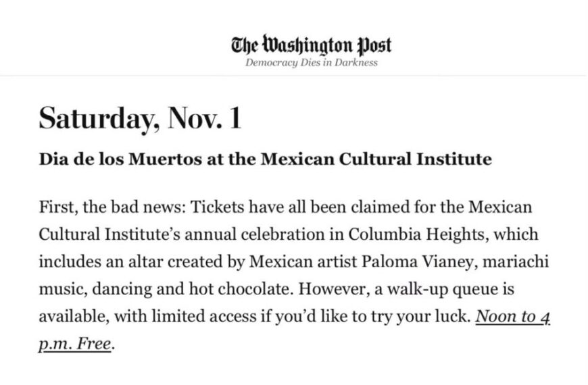The height and width of the screenshot is (385, 588).
Task: Click the phrase "annual celebration"
Action: [255, 234]
